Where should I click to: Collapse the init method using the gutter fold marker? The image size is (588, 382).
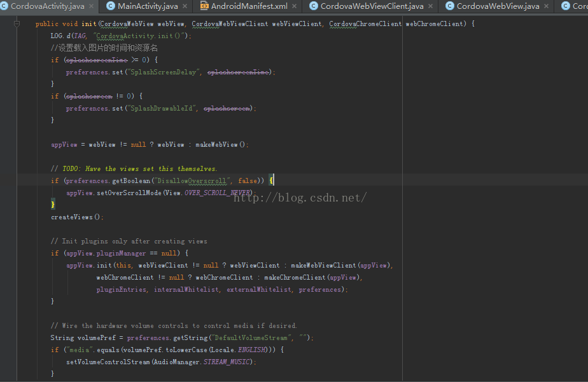pos(17,24)
